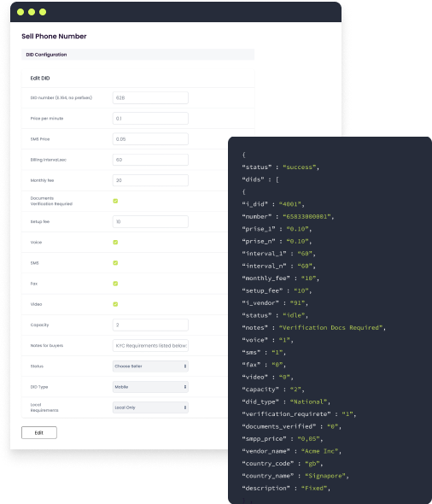This screenshot has width=432, height=504.
Task: Click the Billing Interval input field
Action: click(150, 160)
